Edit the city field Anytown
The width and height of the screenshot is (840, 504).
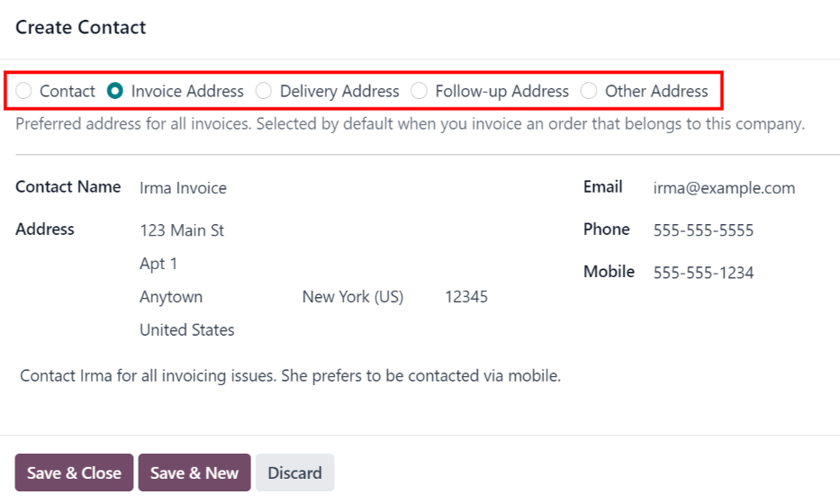pyautogui.click(x=171, y=297)
